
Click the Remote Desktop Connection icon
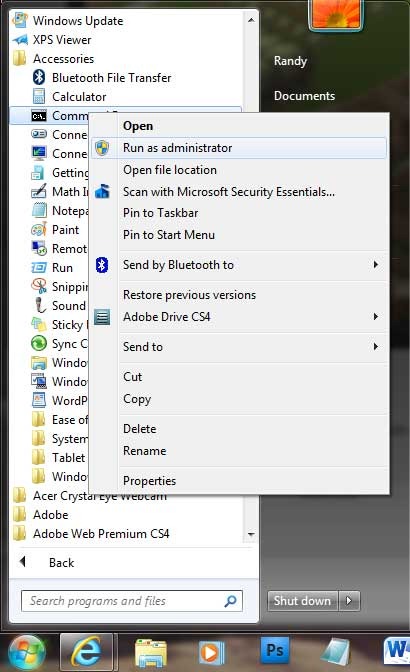click(39, 249)
